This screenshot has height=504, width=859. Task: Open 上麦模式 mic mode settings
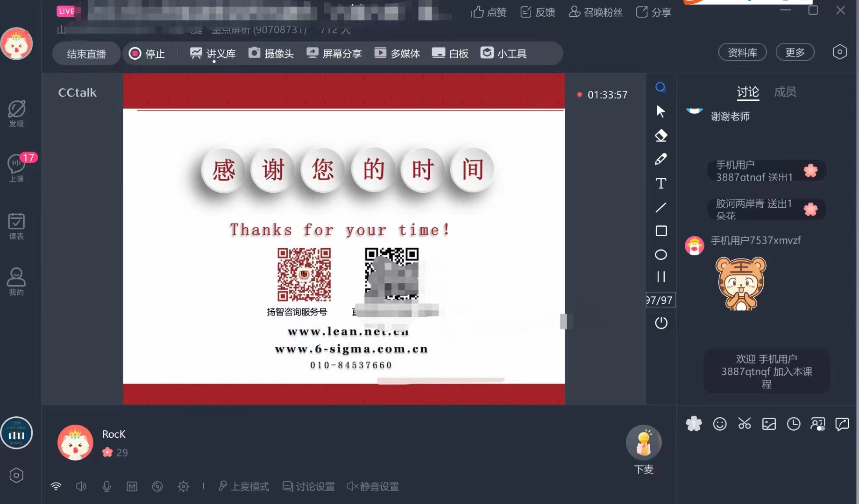pyautogui.click(x=243, y=487)
